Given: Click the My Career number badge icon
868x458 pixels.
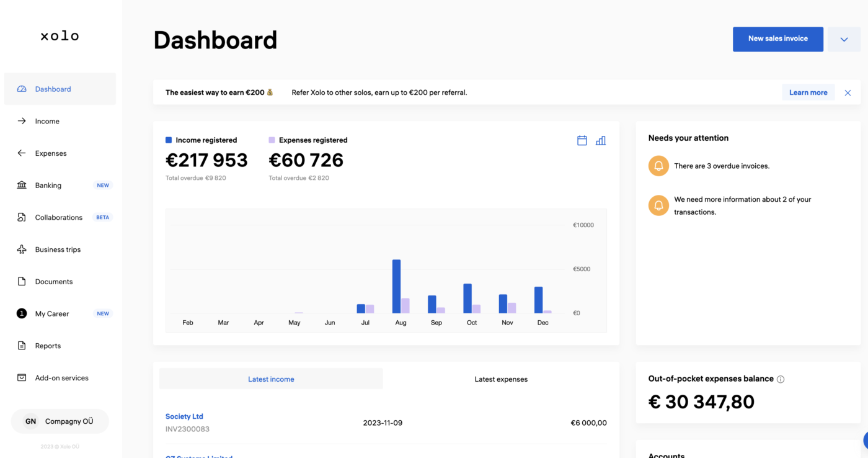Looking at the screenshot, I should pos(22,313).
